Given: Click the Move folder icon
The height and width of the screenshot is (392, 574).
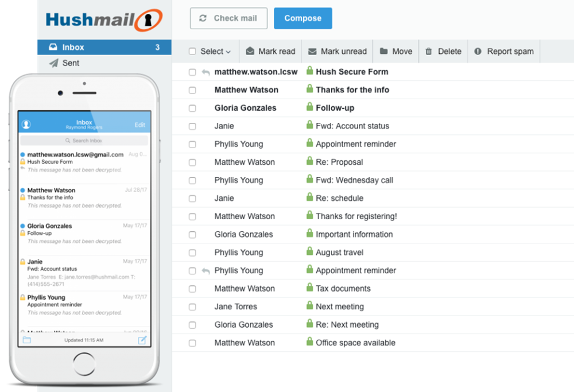Looking at the screenshot, I should 383,51.
